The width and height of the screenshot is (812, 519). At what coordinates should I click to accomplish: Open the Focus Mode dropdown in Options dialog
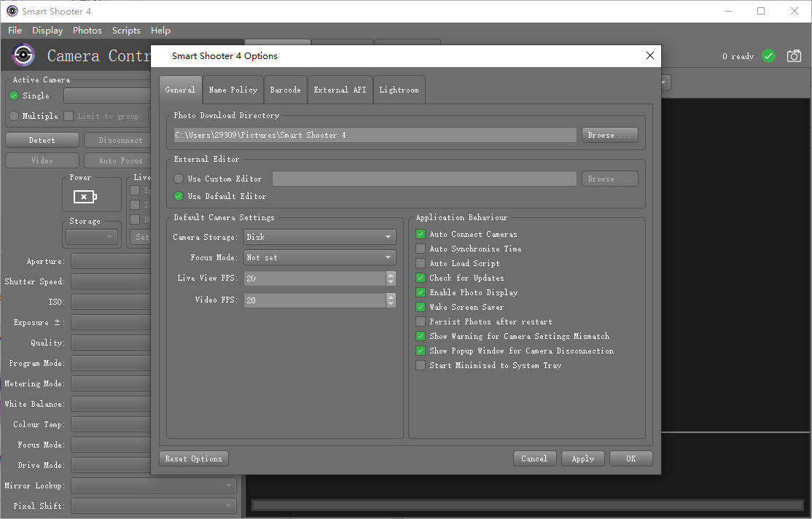(x=319, y=257)
